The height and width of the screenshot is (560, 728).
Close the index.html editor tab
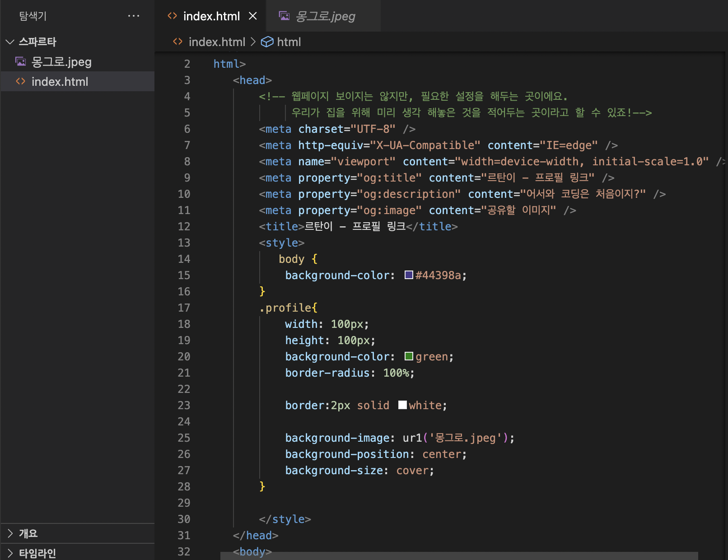point(253,16)
